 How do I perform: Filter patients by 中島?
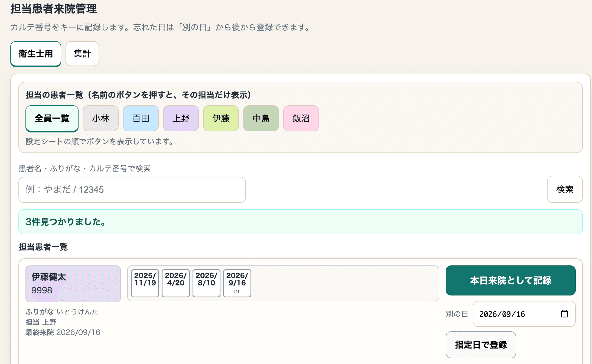(x=261, y=118)
